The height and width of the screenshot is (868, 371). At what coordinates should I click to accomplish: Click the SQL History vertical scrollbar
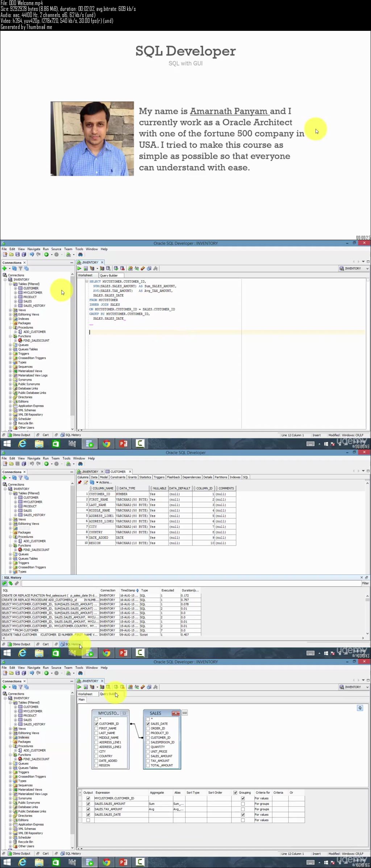[x=368, y=614]
